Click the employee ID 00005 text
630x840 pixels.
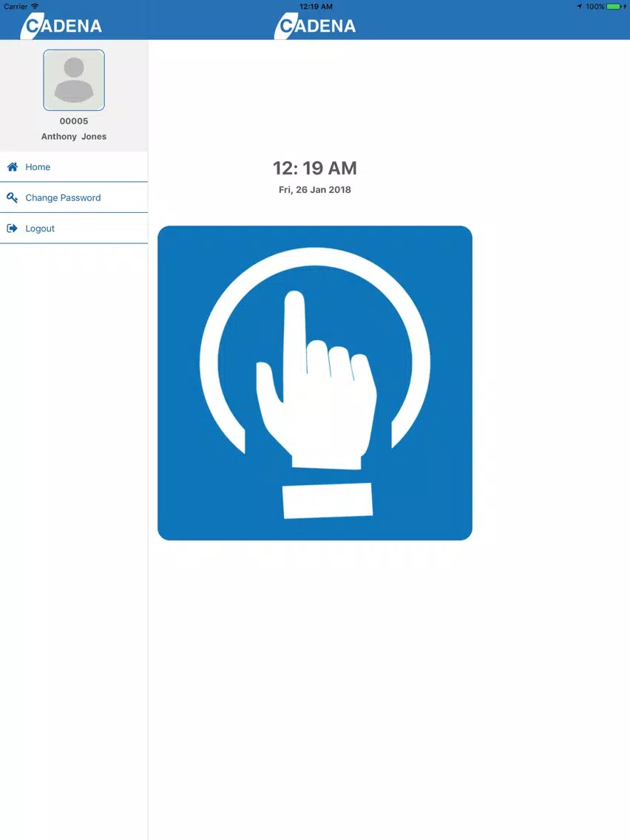click(74, 121)
